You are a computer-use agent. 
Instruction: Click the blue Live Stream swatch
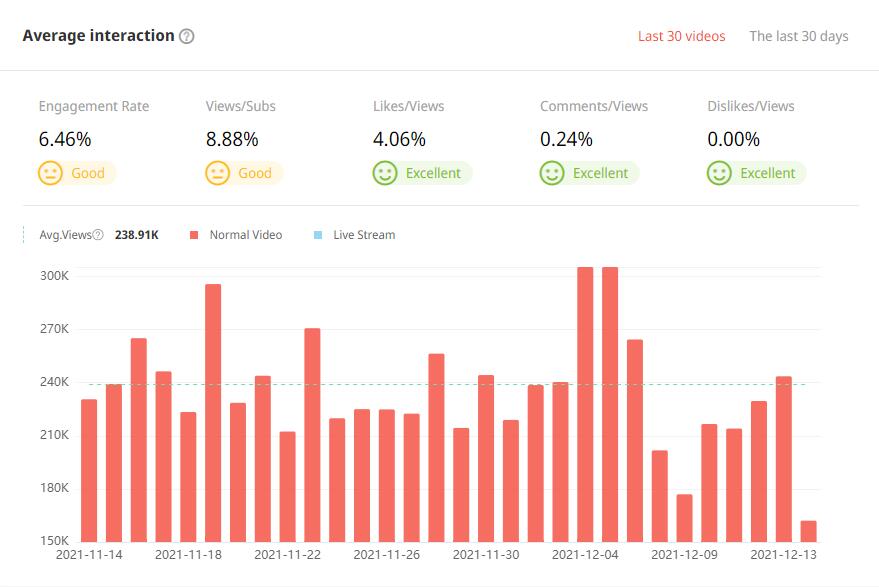[x=318, y=235]
